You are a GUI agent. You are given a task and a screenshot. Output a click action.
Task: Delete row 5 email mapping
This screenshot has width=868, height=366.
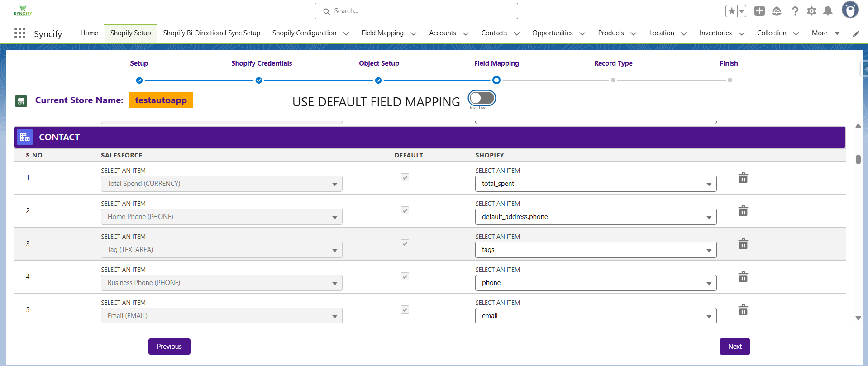[743, 310]
